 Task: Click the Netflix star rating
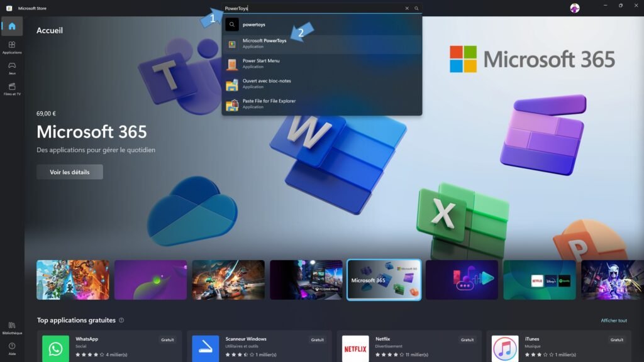(x=389, y=354)
